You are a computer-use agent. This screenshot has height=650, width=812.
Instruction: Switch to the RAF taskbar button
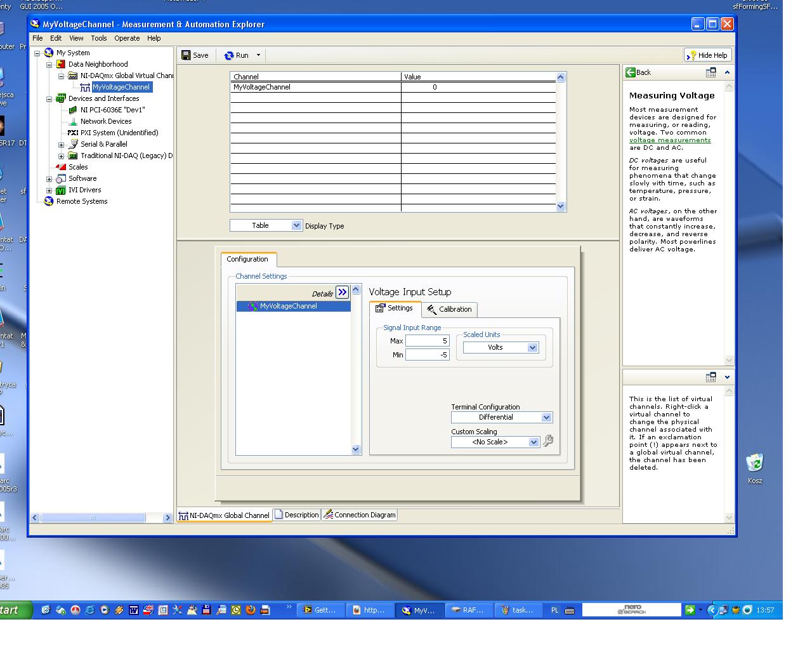coord(468,610)
